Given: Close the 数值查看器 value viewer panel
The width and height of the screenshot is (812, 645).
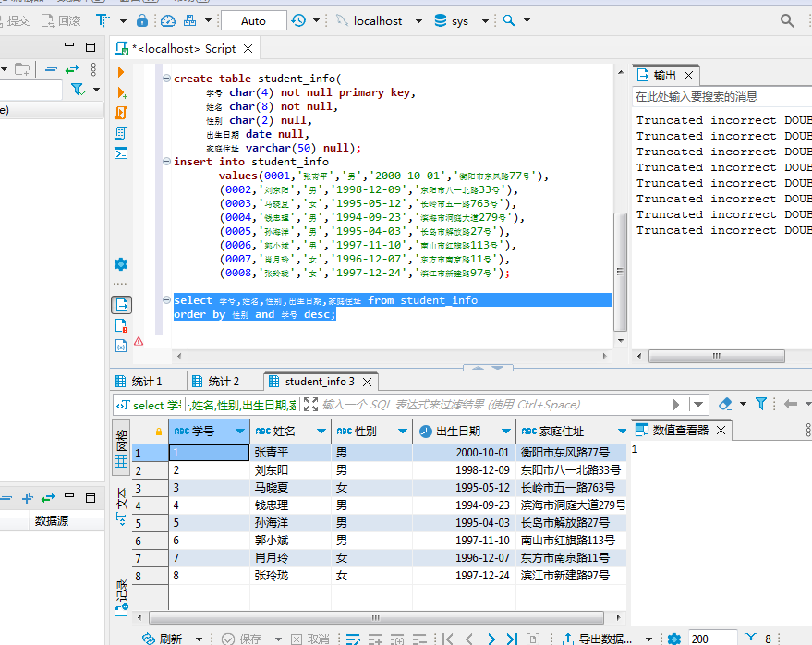Looking at the screenshot, I should point(721,430).
